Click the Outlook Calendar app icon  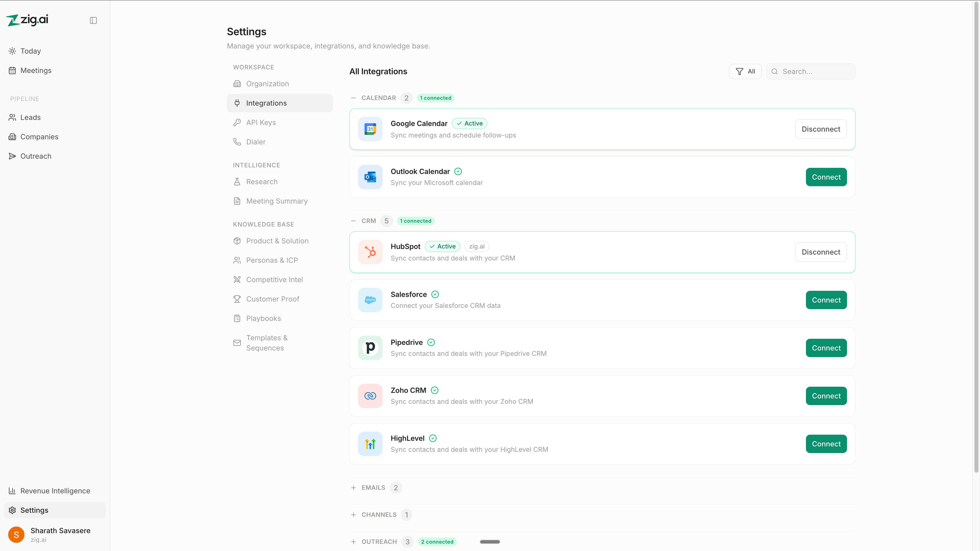pyautogui.click(x=370, y=177)
